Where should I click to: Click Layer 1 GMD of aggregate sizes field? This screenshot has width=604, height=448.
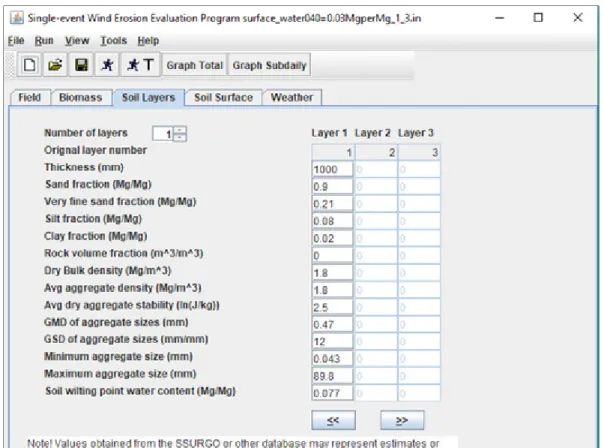click(x=332, y=324)
